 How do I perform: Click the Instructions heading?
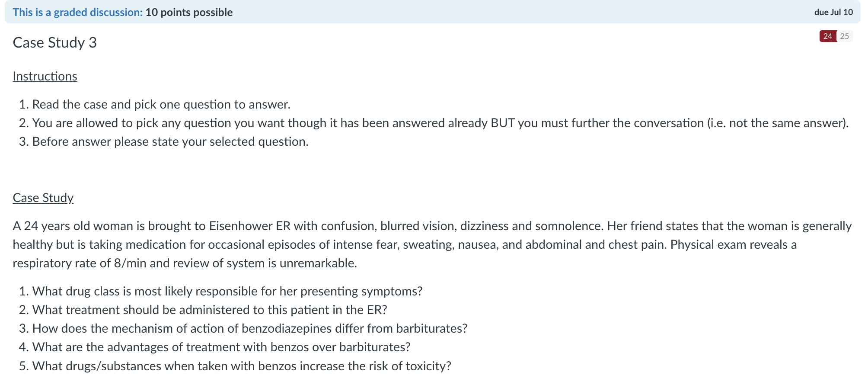[x=45, y=76]
